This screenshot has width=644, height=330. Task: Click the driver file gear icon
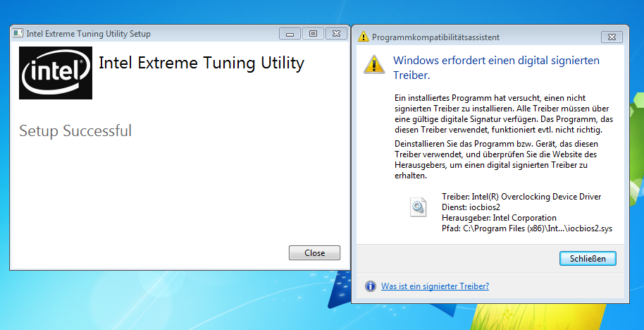click(418, 207)
